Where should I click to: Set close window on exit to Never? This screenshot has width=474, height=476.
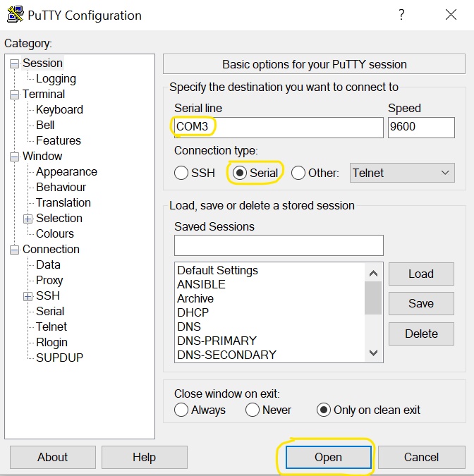pyautogui.click(x=253, y=410)
